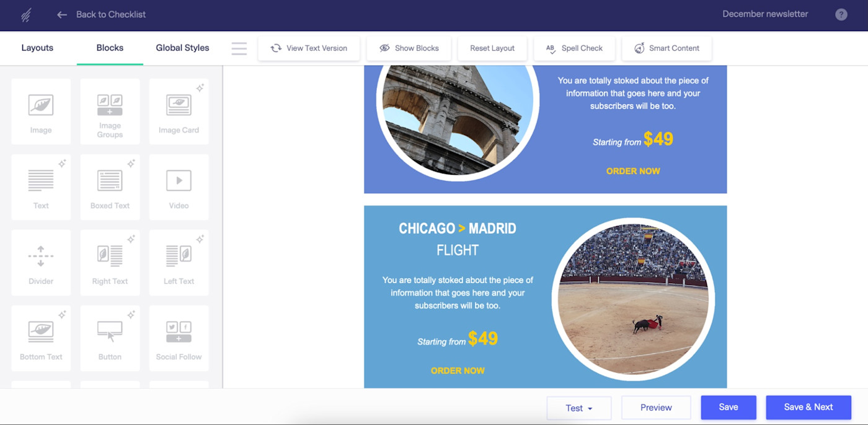Click ORDER NOW in Madrid flight block

[x=458, y=370]
